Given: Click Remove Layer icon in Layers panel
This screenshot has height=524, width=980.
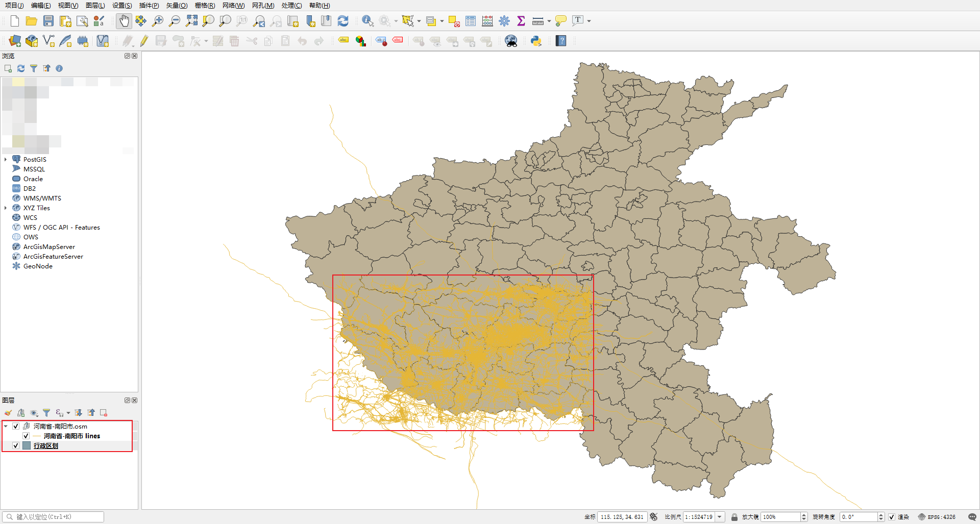Looking at the screenshot, I should [x=104, y=413].
